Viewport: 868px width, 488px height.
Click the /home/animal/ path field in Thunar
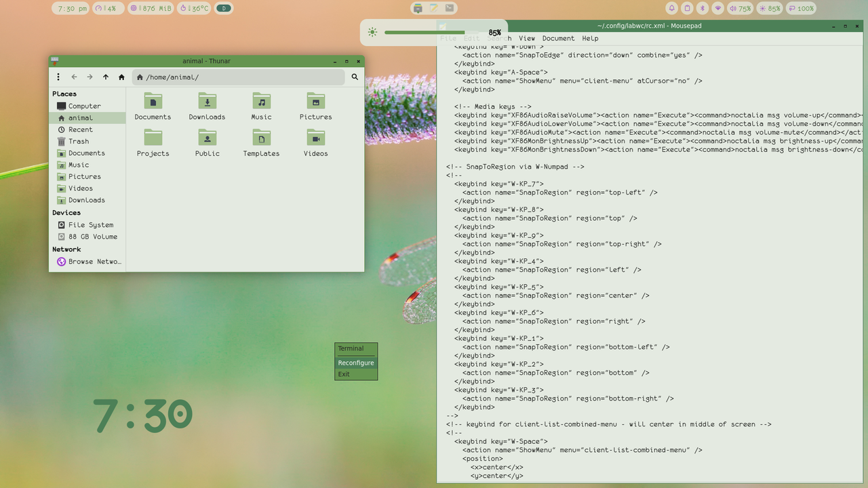(x=239, y=77)
